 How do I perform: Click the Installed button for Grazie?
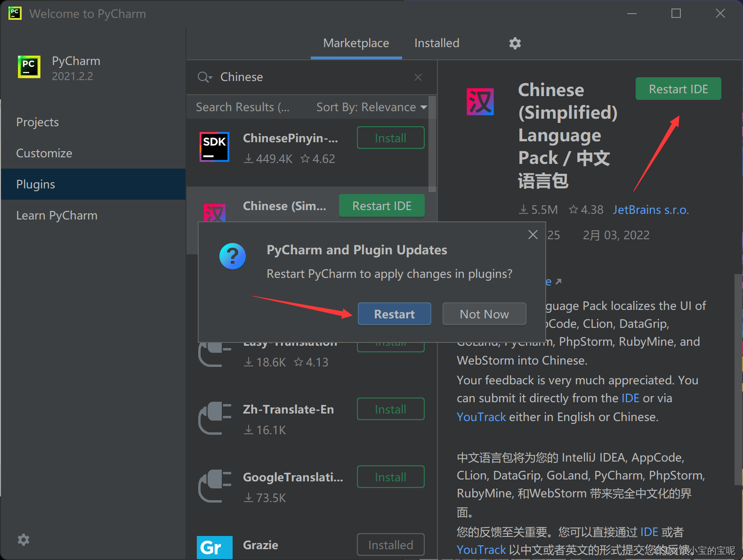[390, 545]
